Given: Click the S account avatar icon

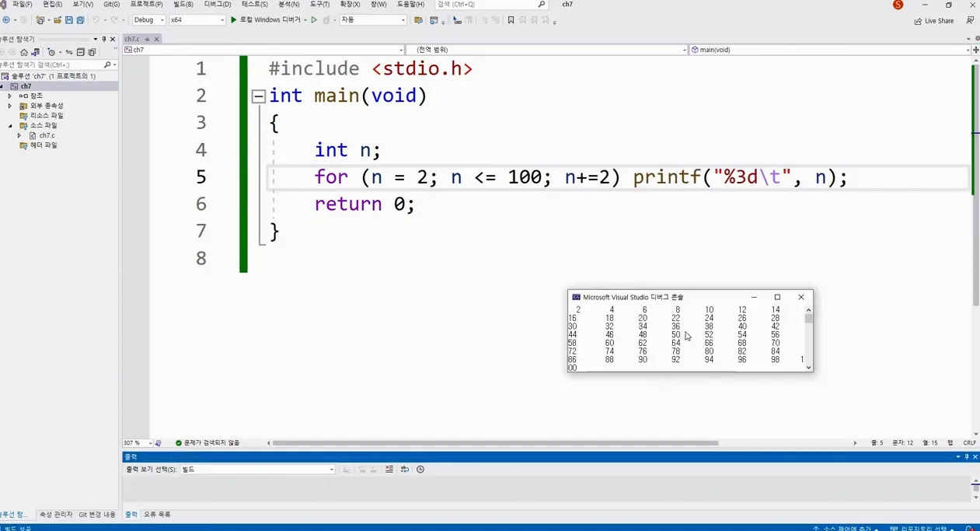Looking at the screenshot, I should tap(898, 5).
